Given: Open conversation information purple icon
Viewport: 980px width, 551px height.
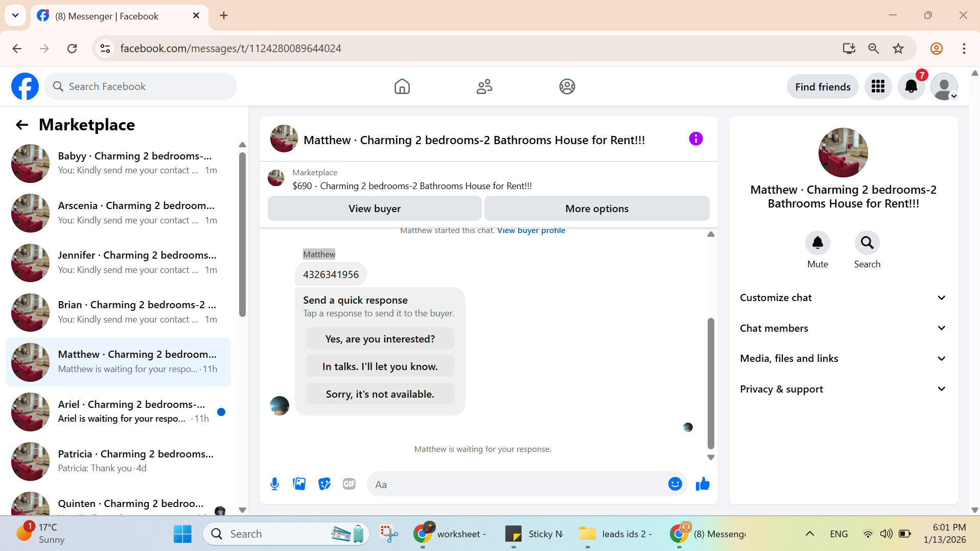Looking at the screenshot, I should [696, 139].
